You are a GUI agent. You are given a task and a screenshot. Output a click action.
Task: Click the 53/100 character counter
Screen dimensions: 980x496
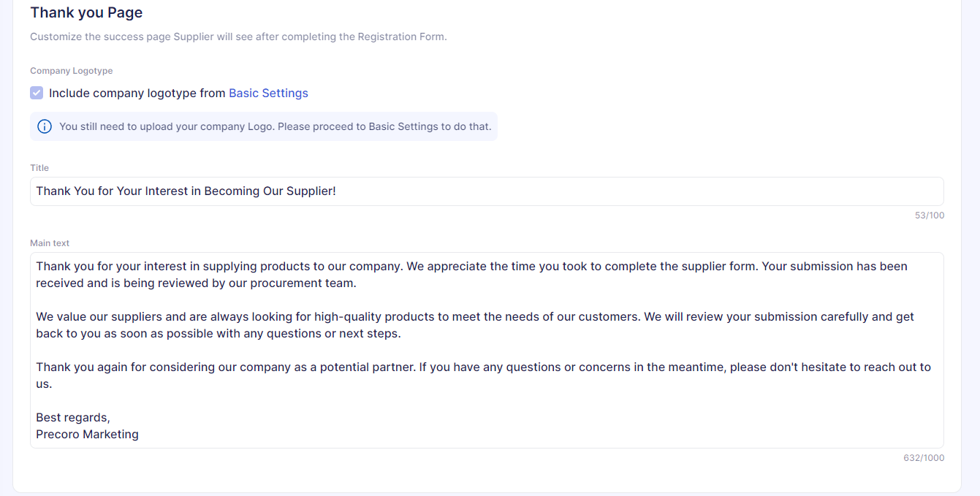930,215
